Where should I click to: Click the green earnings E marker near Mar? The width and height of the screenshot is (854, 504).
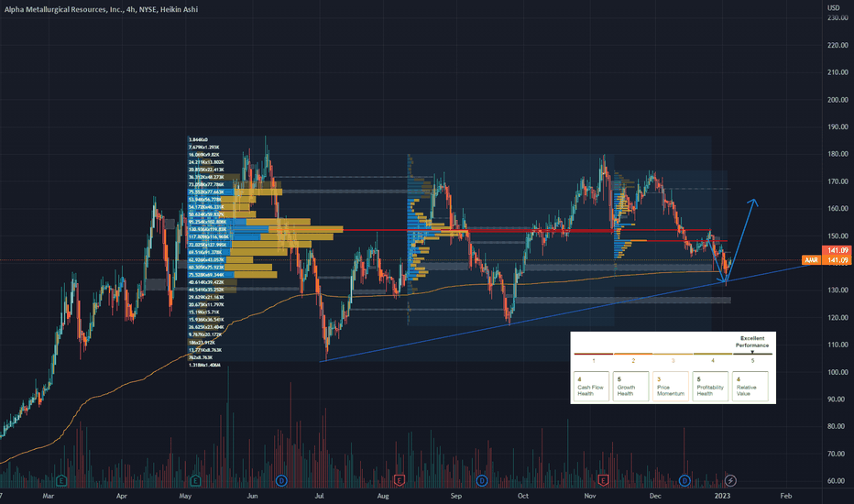[x=61, y=480]
